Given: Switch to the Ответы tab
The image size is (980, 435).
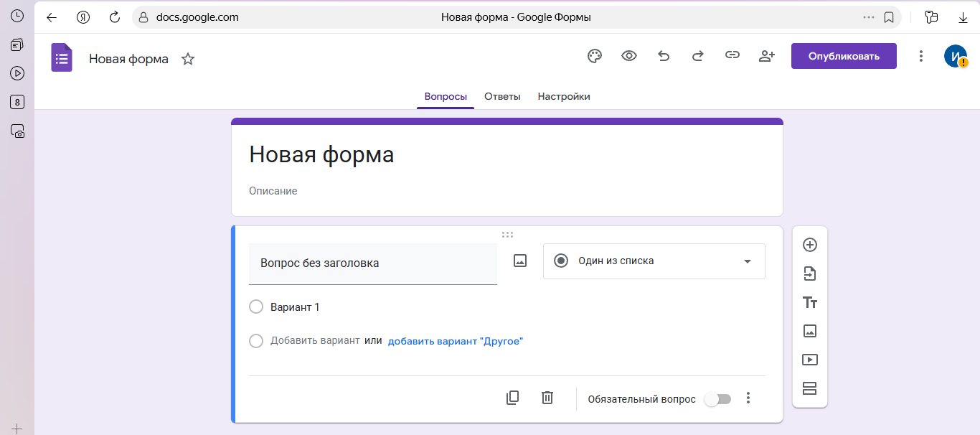Looking at the screenshot, I should (502, 96).
